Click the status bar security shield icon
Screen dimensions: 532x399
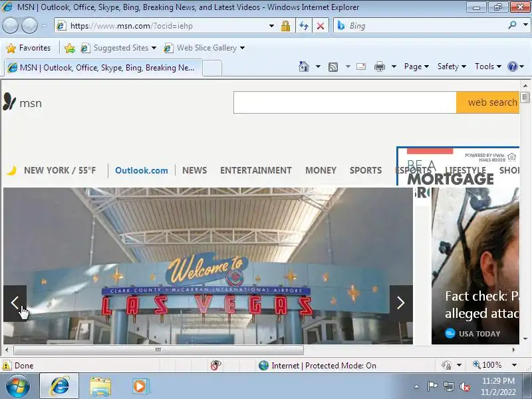pos(446,365)
